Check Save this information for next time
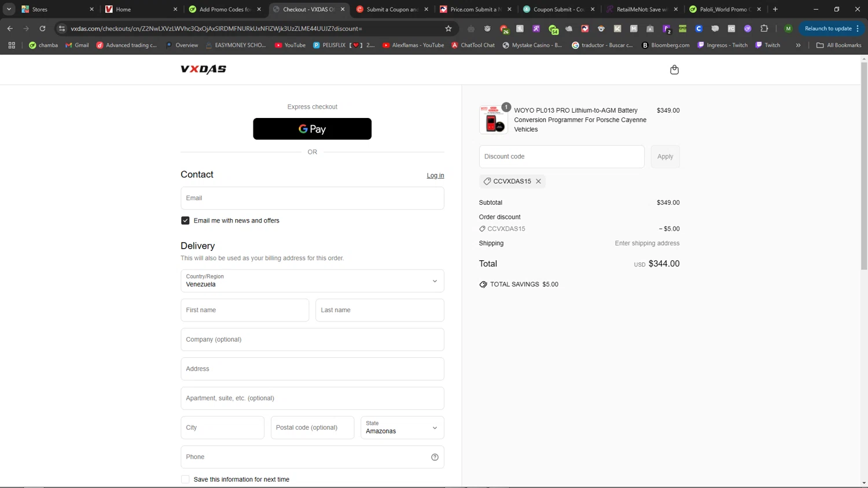The height and width of the screenshot is (488, 868). (x=185, y=479)
